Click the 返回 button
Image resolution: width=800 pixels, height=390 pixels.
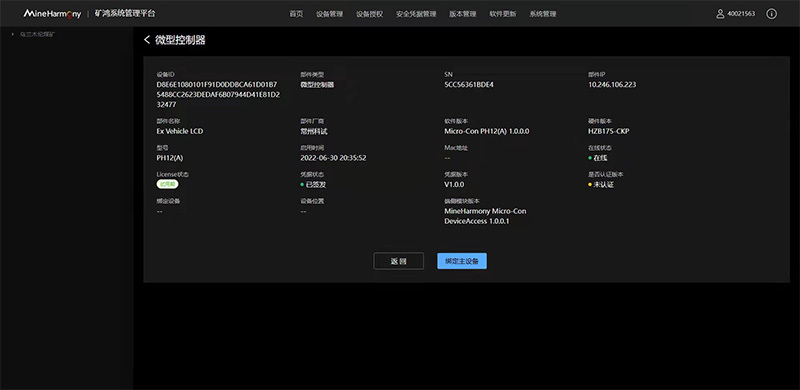398,261
